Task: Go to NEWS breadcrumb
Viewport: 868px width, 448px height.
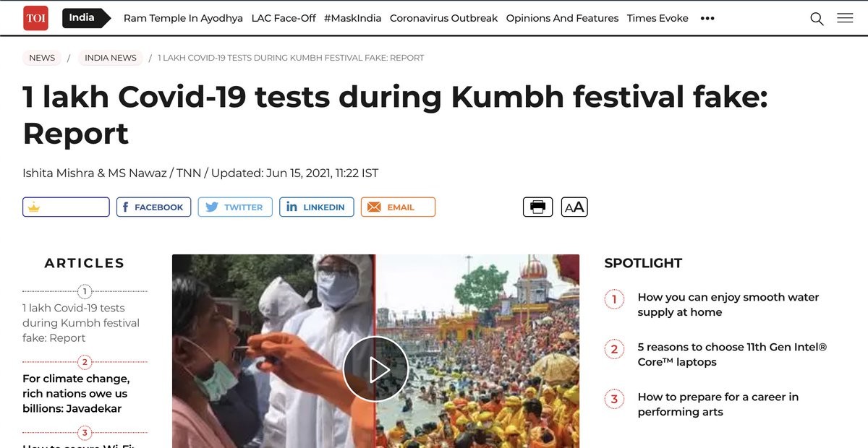Action: [x=42, y=58]
